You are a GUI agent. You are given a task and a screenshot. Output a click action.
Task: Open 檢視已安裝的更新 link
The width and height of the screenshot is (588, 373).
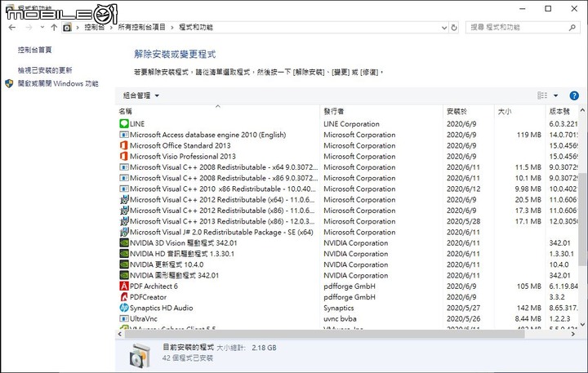point(45,70)
